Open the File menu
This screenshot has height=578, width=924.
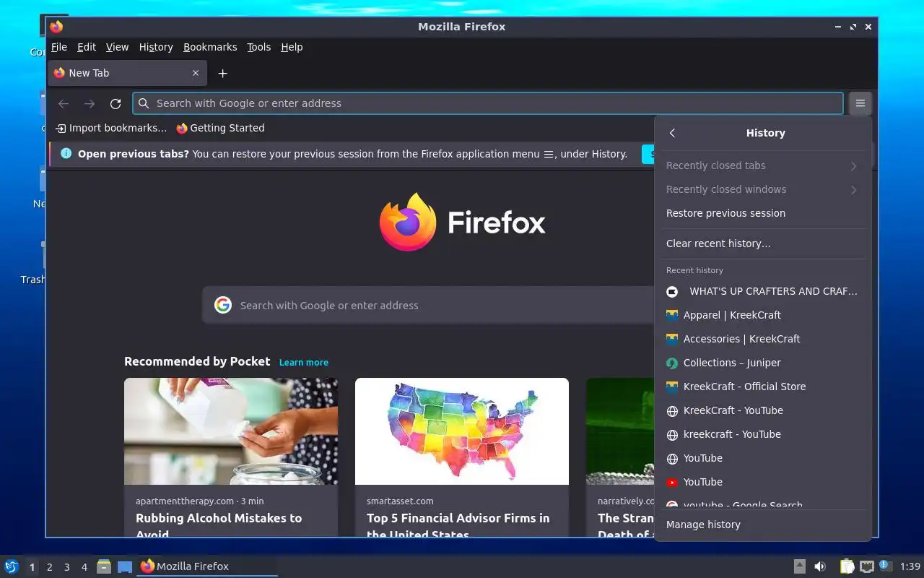coord(59,47)
